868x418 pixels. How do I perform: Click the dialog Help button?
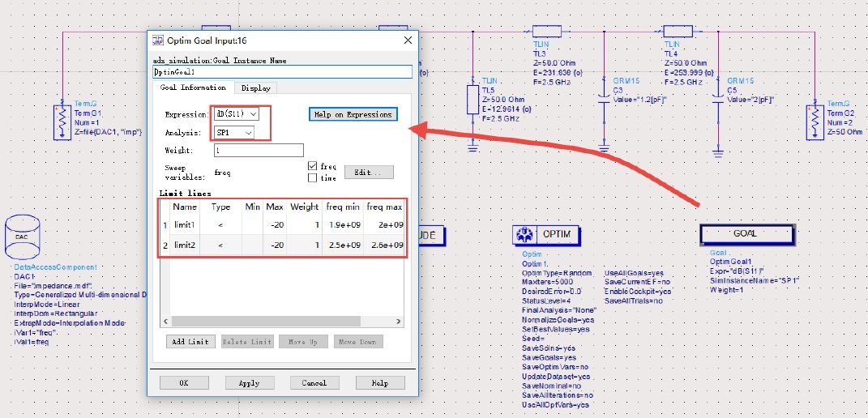(380, 382)
